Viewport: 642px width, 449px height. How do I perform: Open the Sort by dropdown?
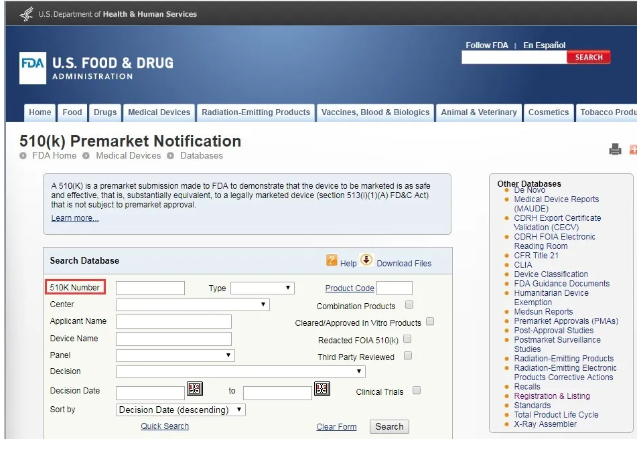click(181, 410)
